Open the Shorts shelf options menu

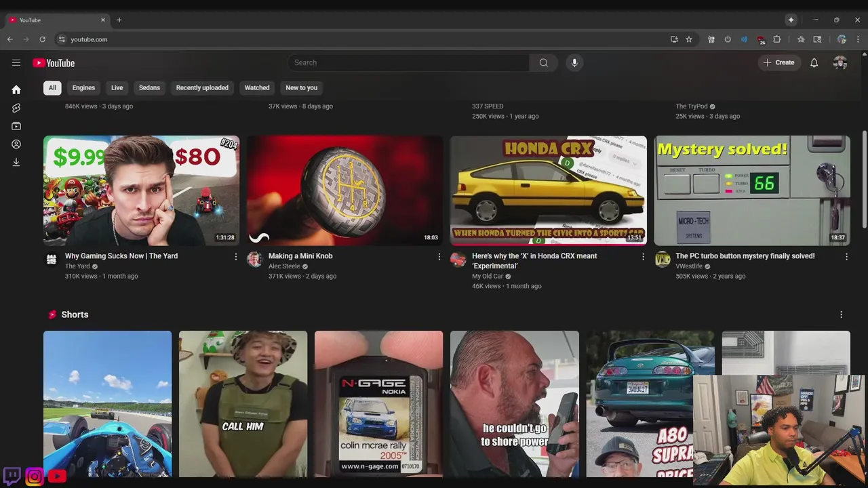[x=841, y=314]
